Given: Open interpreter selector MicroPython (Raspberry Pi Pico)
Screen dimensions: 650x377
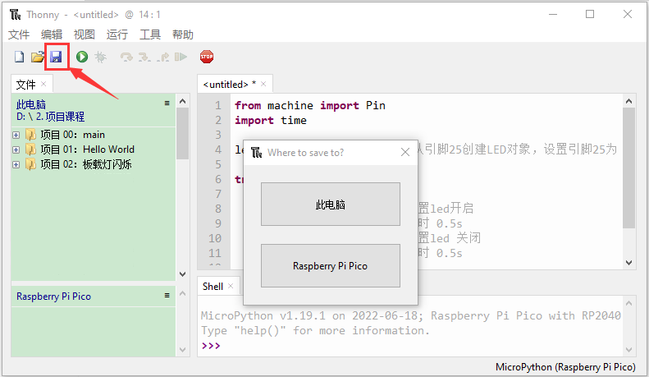Looking at the screenshot, I should point(565,367).
